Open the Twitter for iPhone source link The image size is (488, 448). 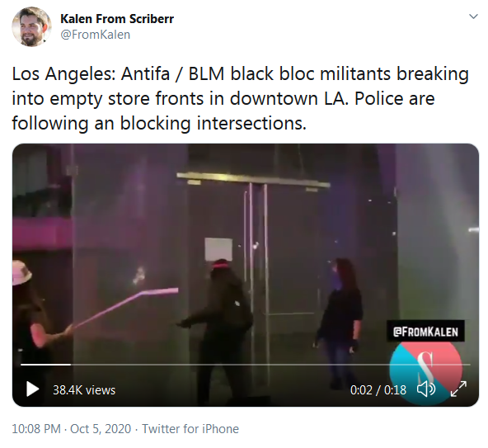click(190, 429)
